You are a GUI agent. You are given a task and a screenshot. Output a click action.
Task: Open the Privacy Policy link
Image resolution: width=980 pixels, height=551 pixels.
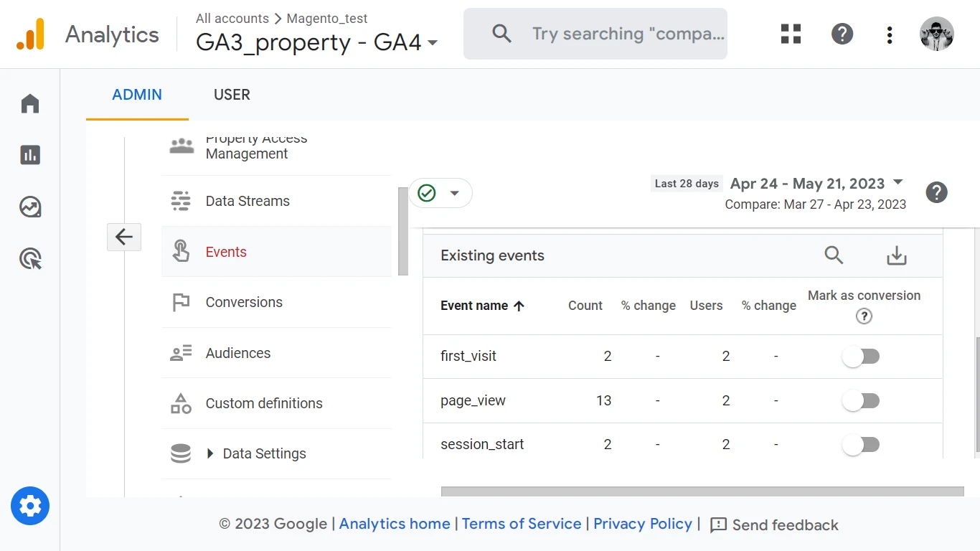coord(642,524)
